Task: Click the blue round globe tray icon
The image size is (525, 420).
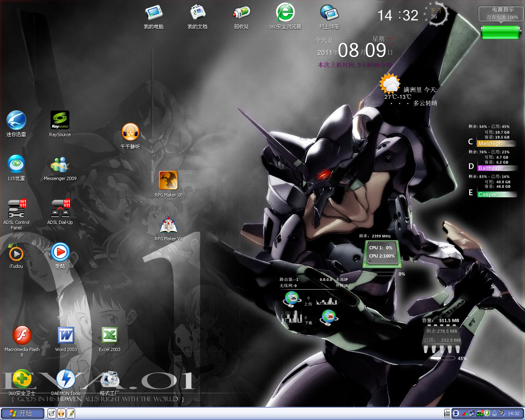Action: pyautogui.click(x=456, y=413)
